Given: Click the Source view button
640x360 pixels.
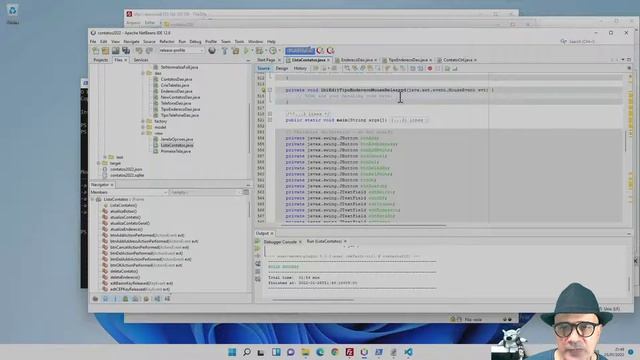Looking at the screenshot, I should tap(263, 69).
